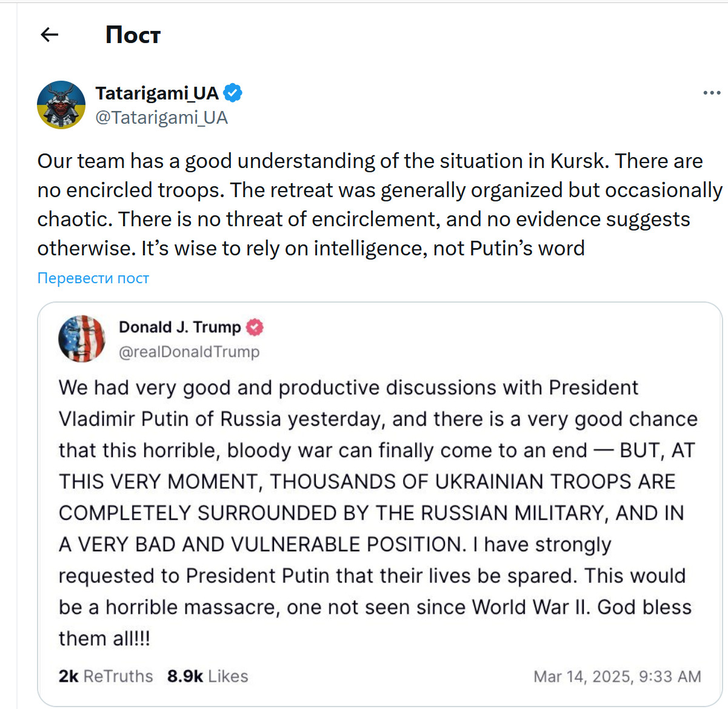Click Donald J. Trump's profile avatar
728x709 pixels.
[x=82, y=338]
